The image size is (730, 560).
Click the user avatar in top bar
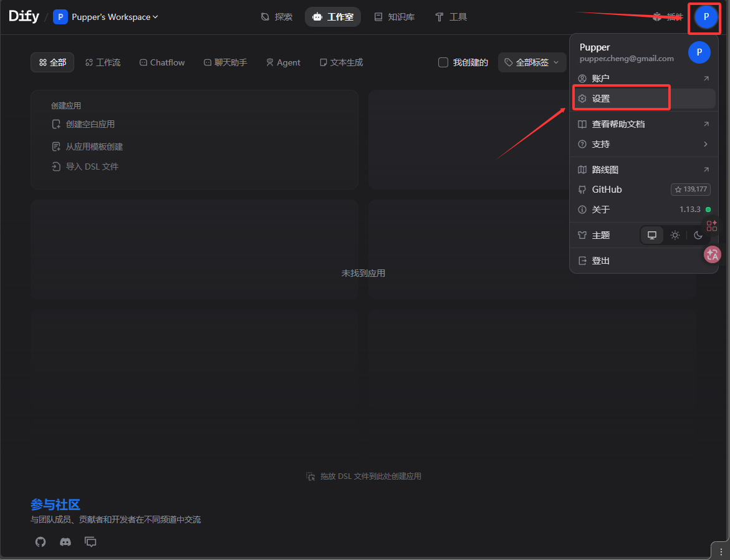click(706, 17)
